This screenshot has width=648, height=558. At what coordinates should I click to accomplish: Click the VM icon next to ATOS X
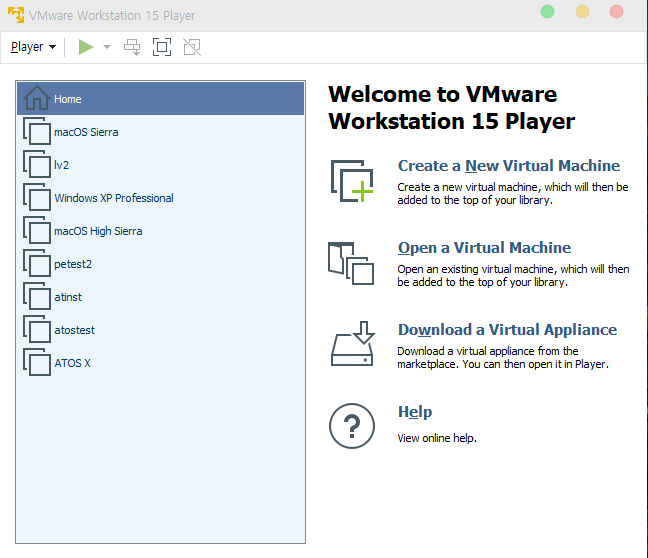pos(37,362)
